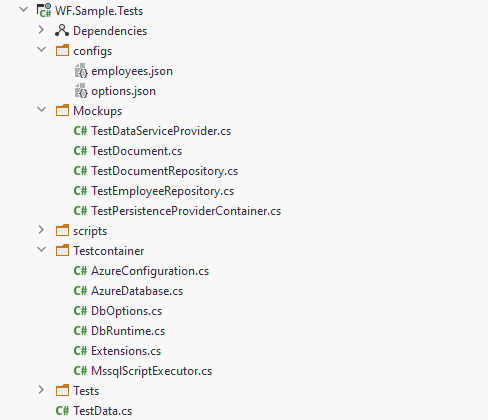
Task: Open MssqlScriptExecutor.cs
Action: [152, 371]
